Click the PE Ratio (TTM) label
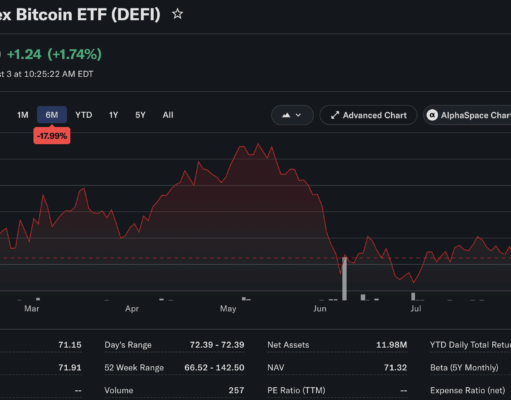511x400 pixels. [x=296, y=390]
